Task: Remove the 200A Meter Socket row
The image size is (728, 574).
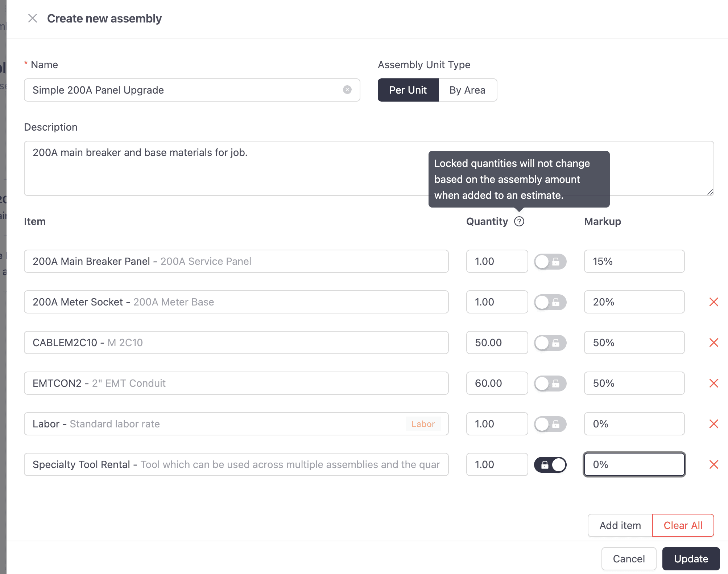Action: coord(713,302)
